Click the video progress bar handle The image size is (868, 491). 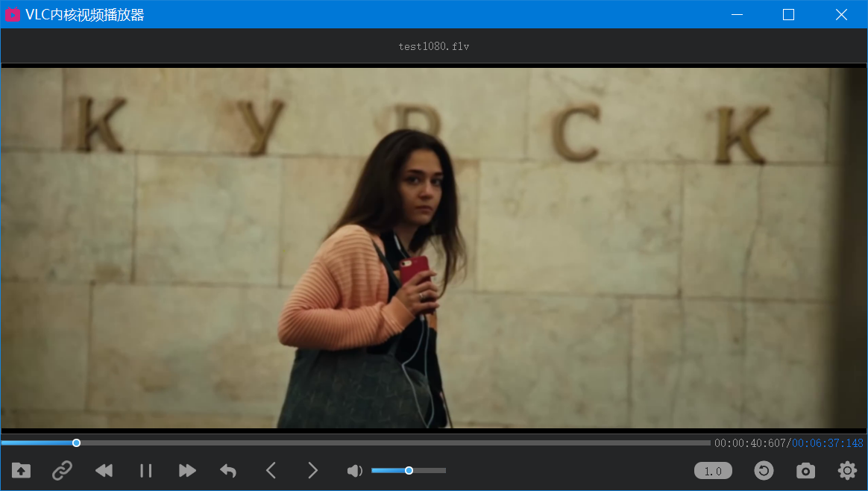coord(76,442)
